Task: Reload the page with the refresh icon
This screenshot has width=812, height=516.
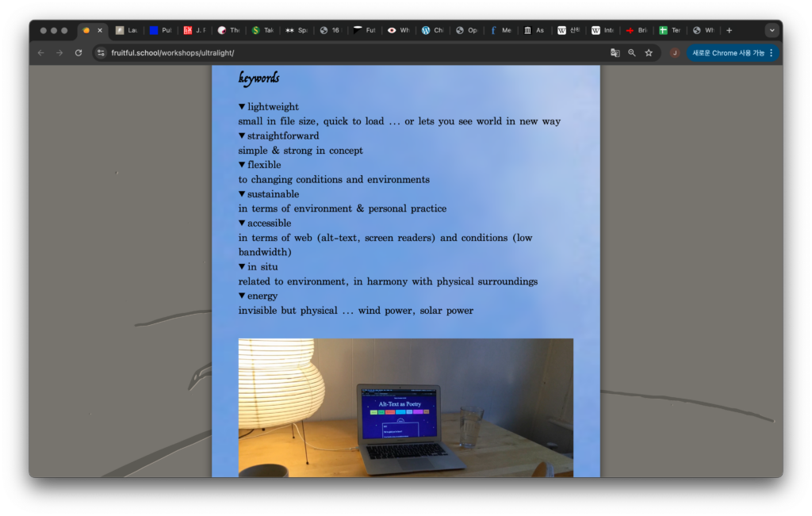Action: (78, 53)
